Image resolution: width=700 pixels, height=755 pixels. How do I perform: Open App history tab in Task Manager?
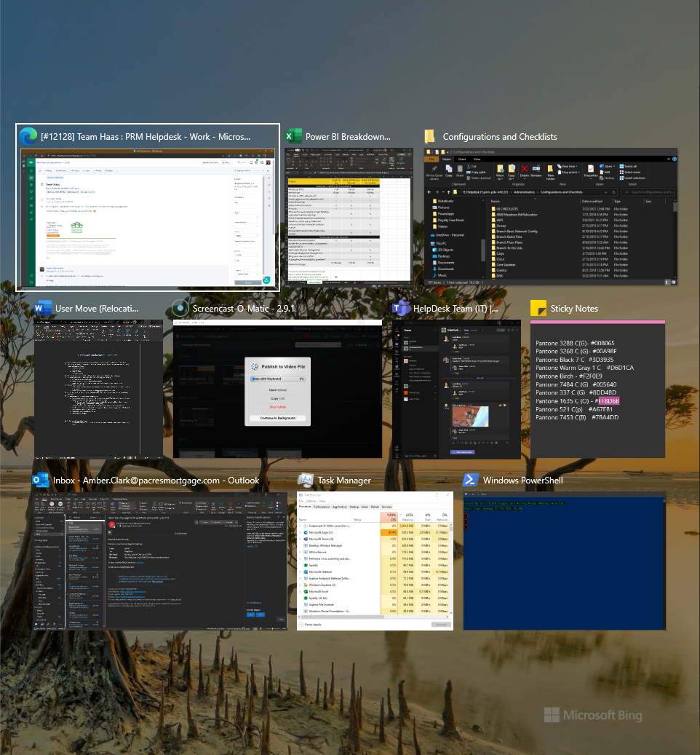click(x=339, y=507)
